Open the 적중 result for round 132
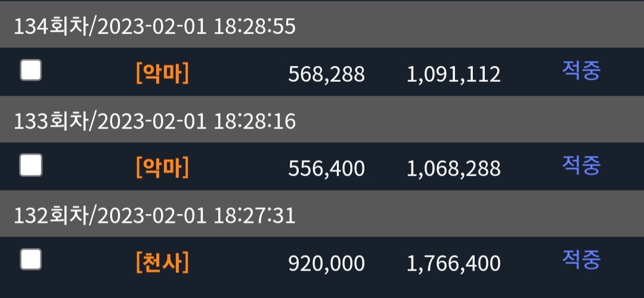Image resolution: width=644 pixels, height=298 pixels. [581, 259]
